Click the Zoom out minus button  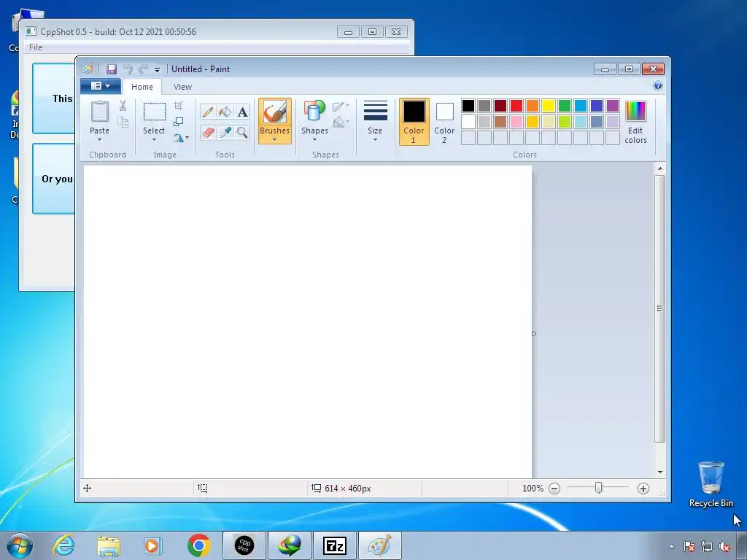click(x=554, y=489)
